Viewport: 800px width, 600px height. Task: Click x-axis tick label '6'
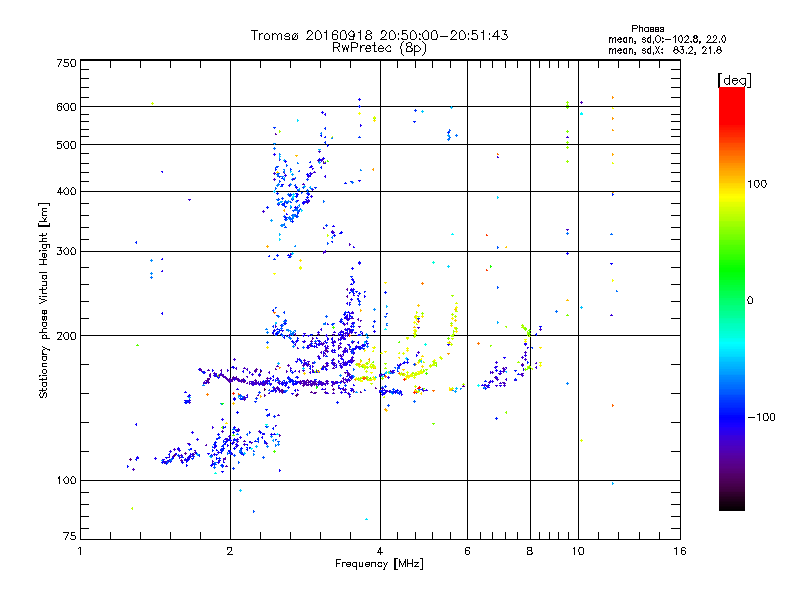point(467,551)
